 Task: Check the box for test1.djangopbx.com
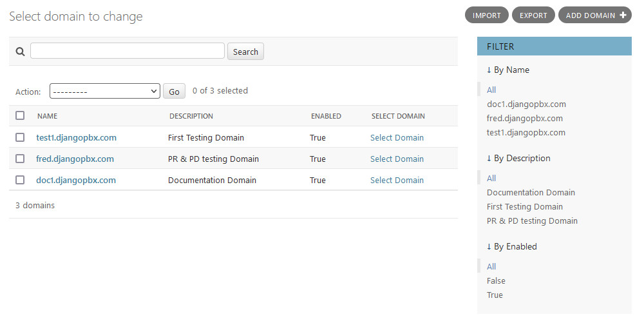tap(20, 137)
